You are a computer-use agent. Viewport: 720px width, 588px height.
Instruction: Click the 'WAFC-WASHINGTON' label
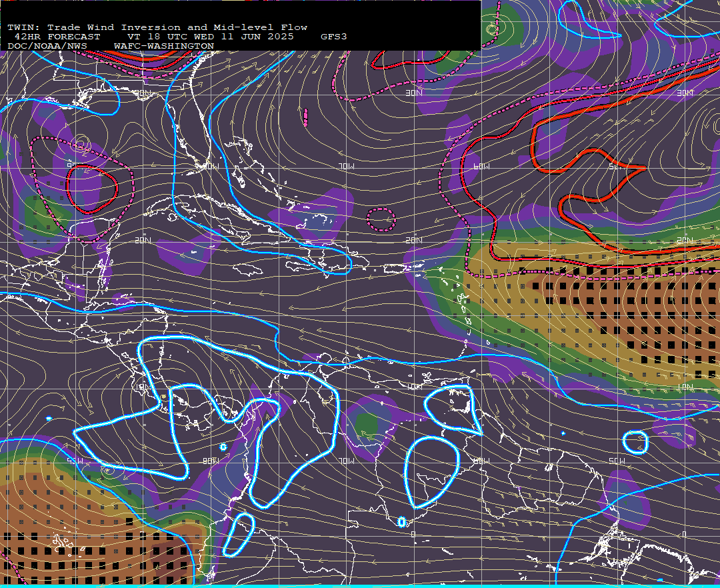click(164, 47)
